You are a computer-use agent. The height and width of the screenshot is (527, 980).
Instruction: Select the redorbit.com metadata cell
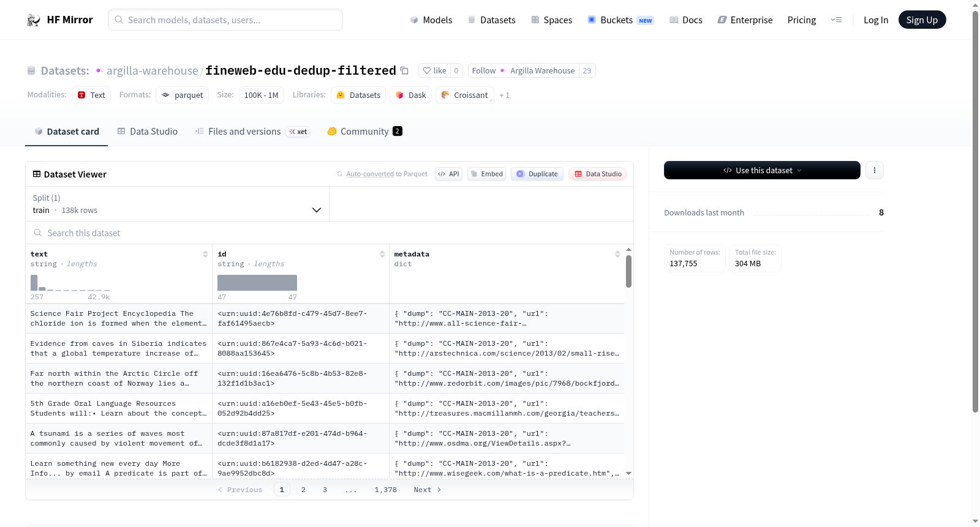507,378
